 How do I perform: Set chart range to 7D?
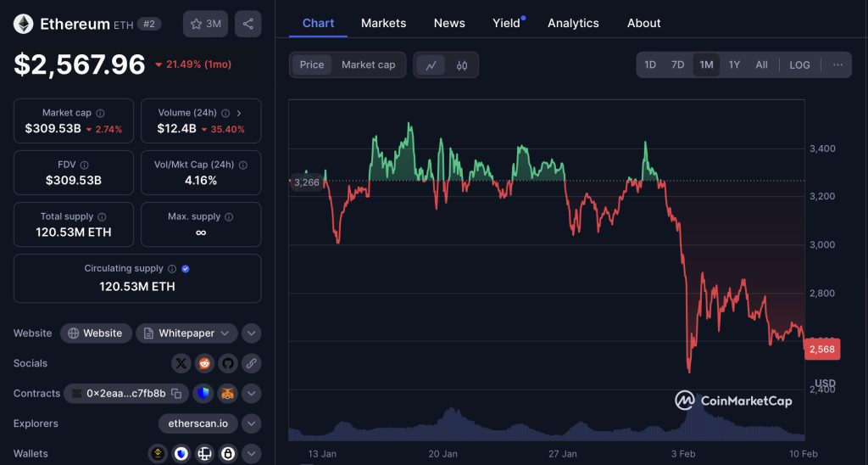pos(677,64)
